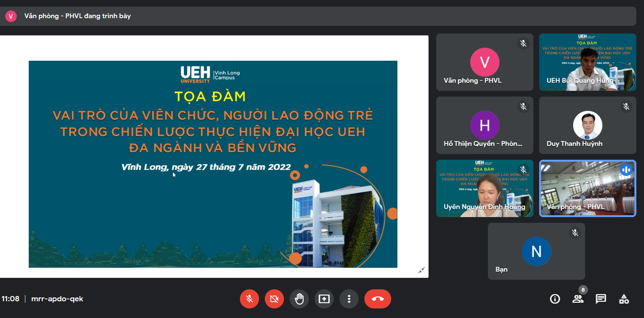
Task: Open more options three-dot menu
Action: tap(349, 299)
